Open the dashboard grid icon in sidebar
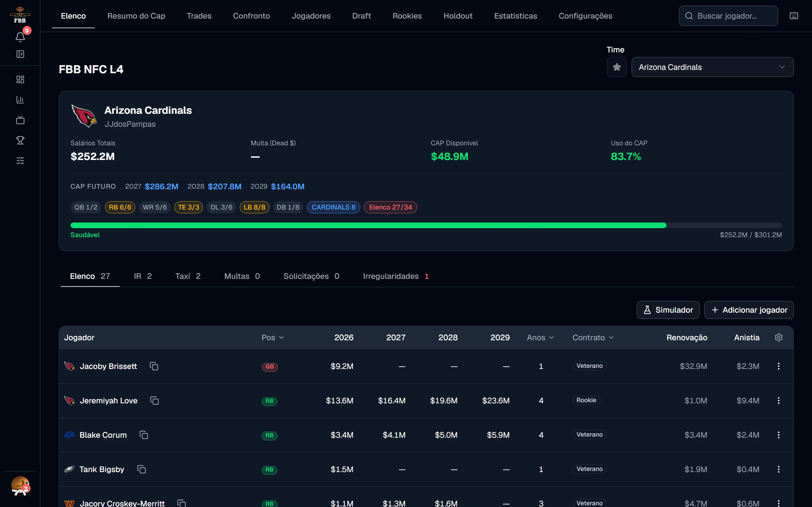Image resolution: width=812 pixels, height=507 pixels. 20,79
